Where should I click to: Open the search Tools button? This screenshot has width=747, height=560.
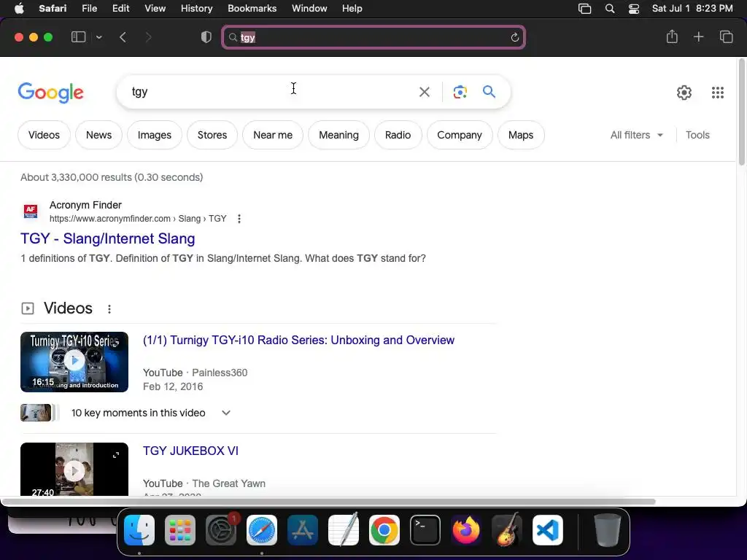point(697,135)
